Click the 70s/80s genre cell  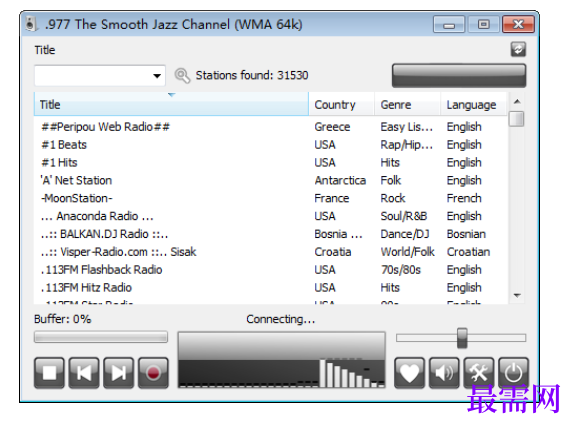pyautogui.click(x=401, y=270)
